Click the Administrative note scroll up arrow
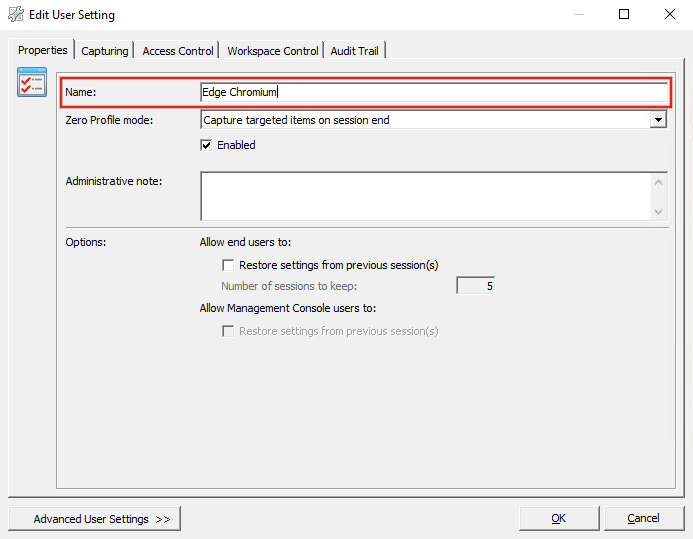 click(x=659, y=181)
